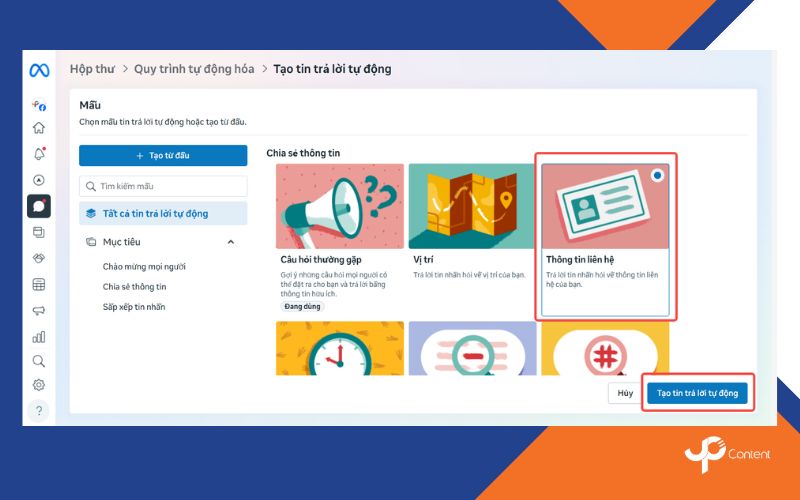This screenshot has height=500, width=800.
Task: Open the Home icon in sidebar
Action: pos(39,127)
